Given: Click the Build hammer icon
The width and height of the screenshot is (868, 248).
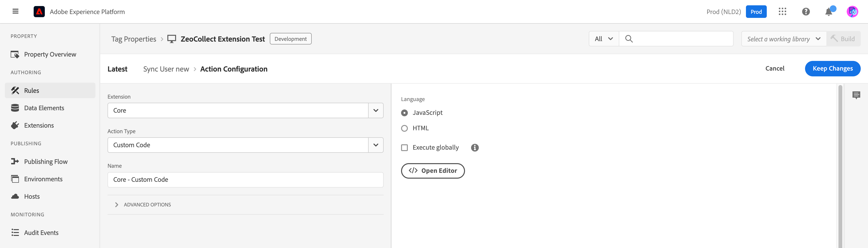Looking at the screenshot, I should 834,38.
